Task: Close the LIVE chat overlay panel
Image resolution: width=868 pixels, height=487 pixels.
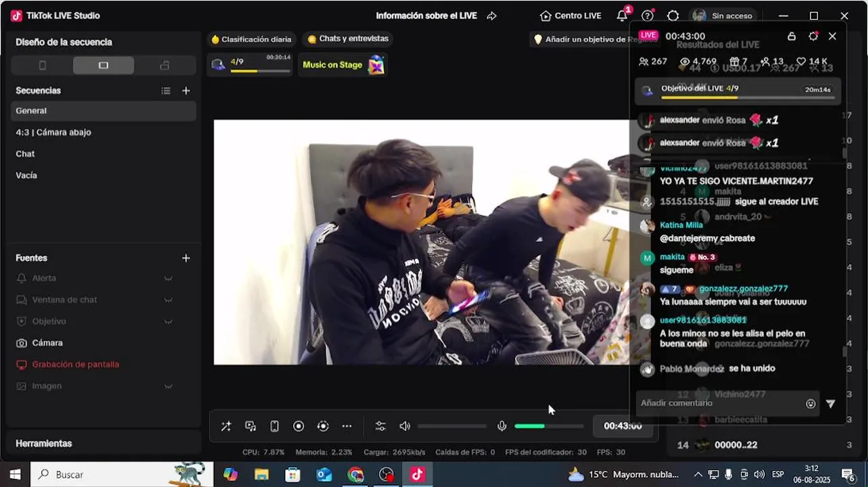Action: 832,37
